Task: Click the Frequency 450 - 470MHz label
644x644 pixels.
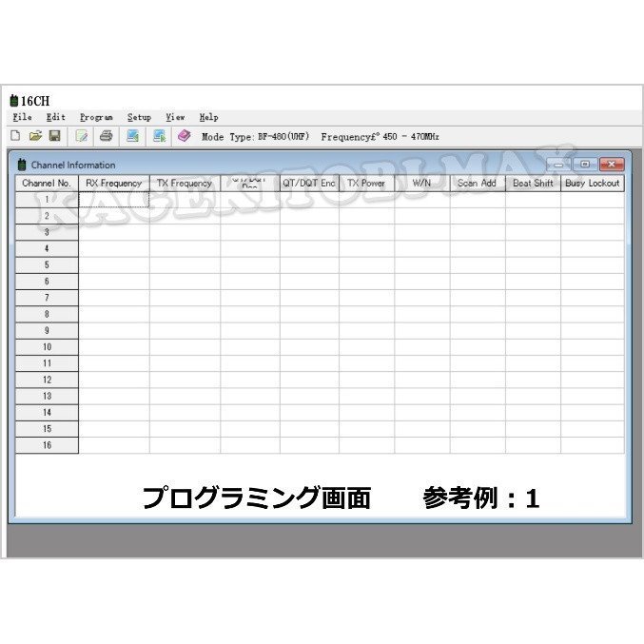Action: [380, 137]
